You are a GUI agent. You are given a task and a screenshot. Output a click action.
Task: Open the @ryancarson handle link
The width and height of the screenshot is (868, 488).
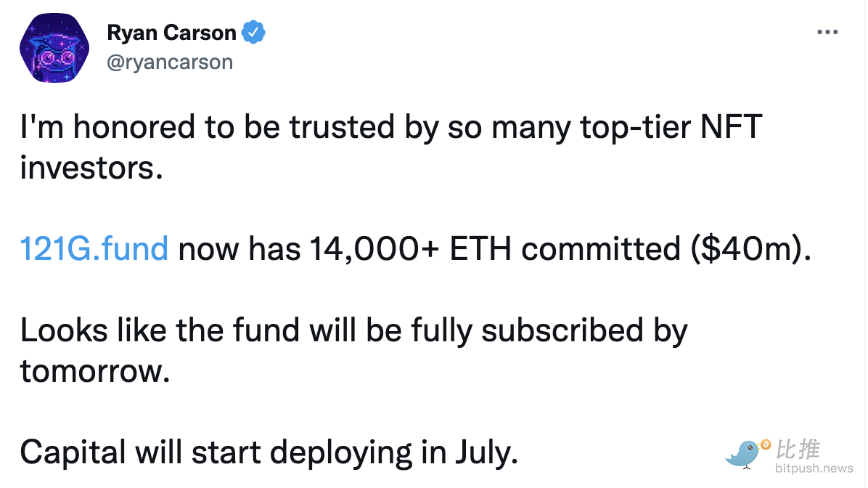170,62
